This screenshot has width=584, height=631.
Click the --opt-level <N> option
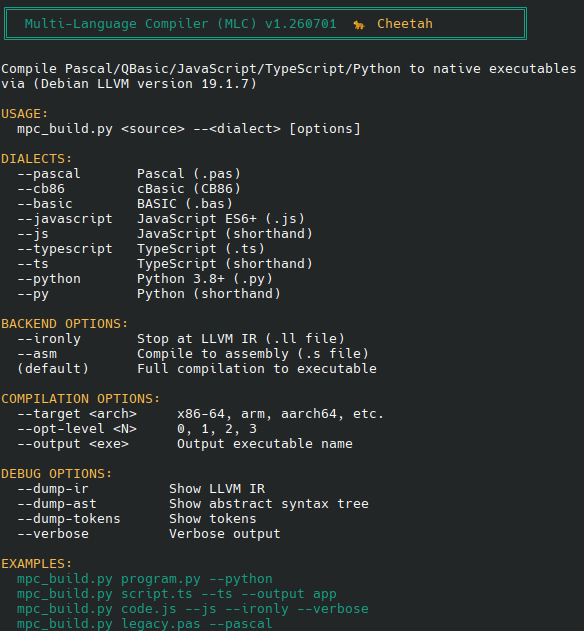tap(77, 429)
